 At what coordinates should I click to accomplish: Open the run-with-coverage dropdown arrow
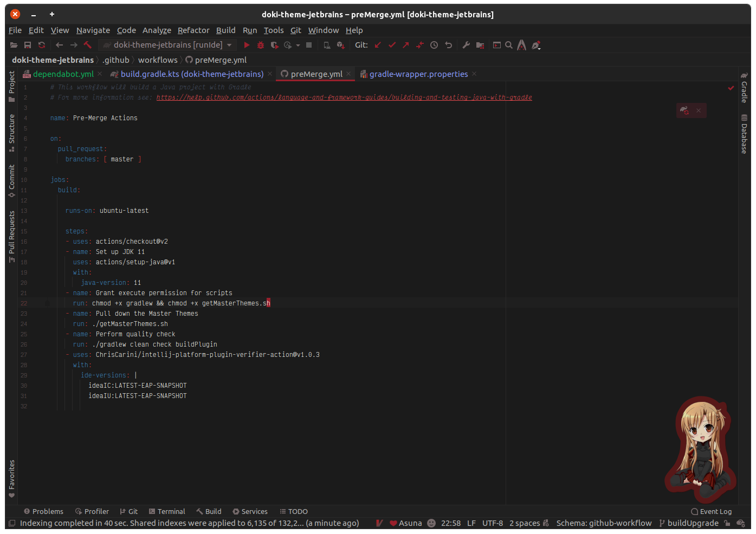tap(298, 45)
